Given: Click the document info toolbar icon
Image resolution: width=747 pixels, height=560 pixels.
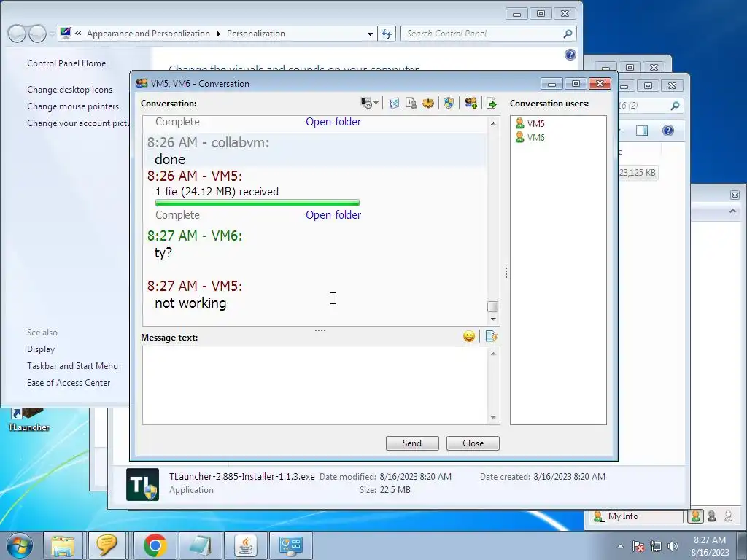Looking at the screenshot, I should 411,103.
